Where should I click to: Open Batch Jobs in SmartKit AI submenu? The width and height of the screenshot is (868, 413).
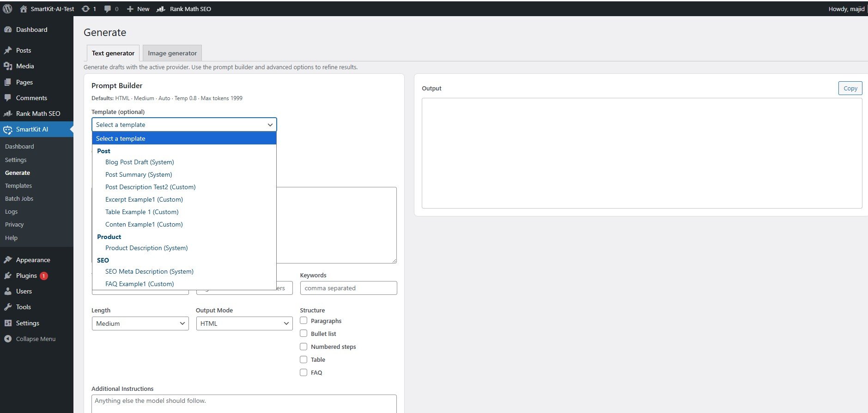pyautogui.click(x=19, y=198)
